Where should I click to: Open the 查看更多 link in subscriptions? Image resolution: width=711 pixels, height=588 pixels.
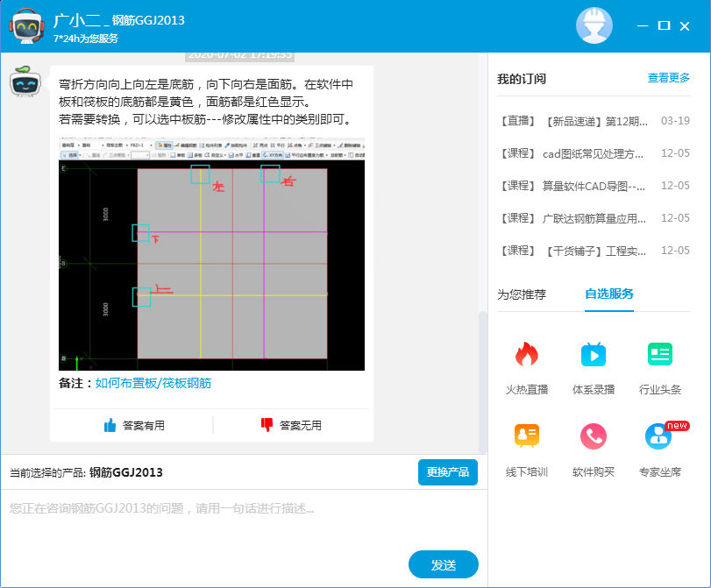[668, 78]
